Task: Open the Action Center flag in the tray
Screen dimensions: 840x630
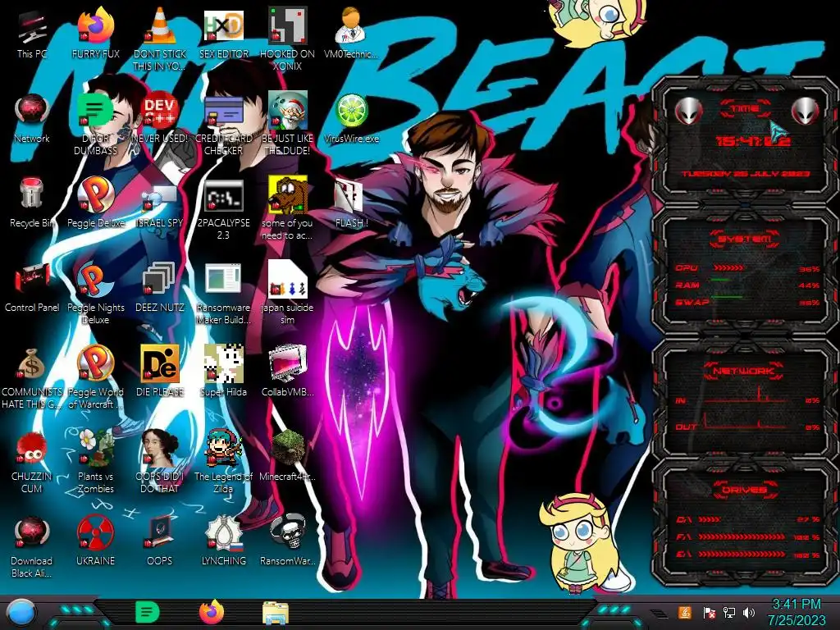Action: (709, 612)
